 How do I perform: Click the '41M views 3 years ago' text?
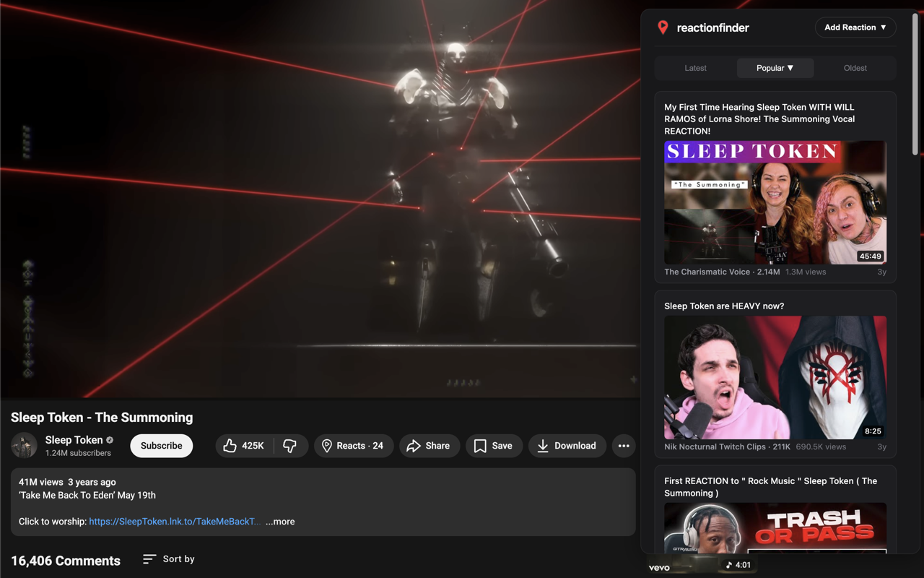[67, 482]
